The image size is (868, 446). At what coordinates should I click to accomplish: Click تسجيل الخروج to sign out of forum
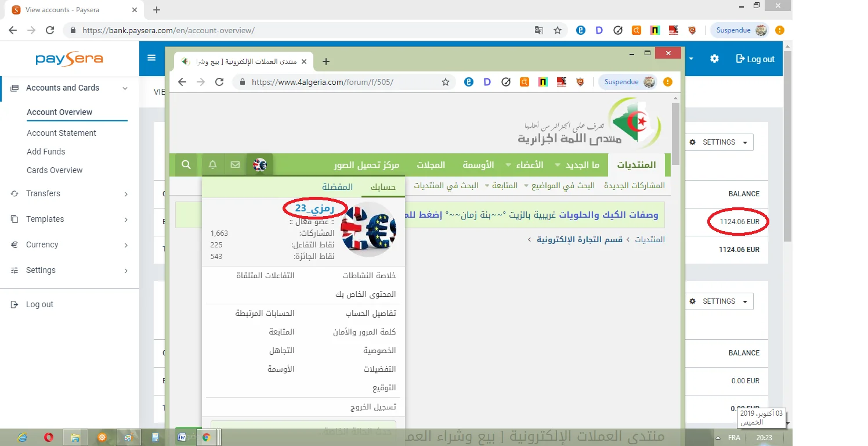coord(372,407)
